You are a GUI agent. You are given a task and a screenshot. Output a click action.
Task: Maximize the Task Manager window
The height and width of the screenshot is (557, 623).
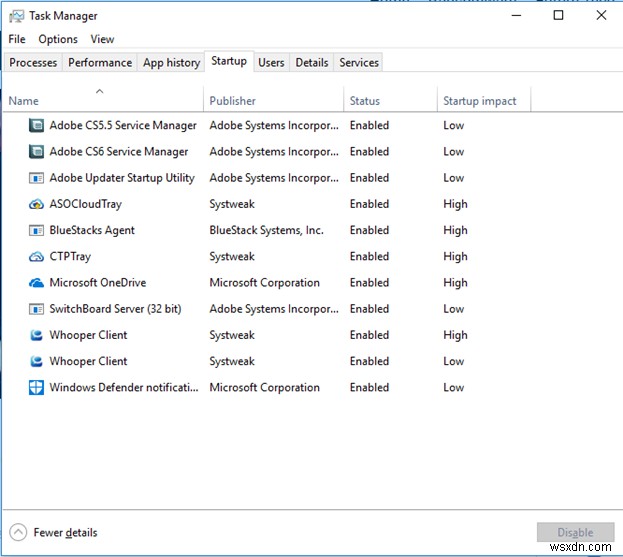[x=558, y=15]
